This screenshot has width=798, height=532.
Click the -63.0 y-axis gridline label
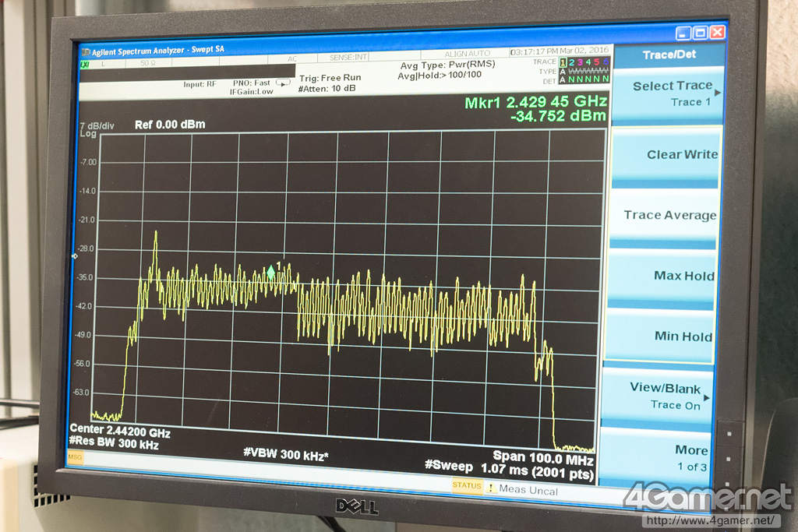point(81,393)
